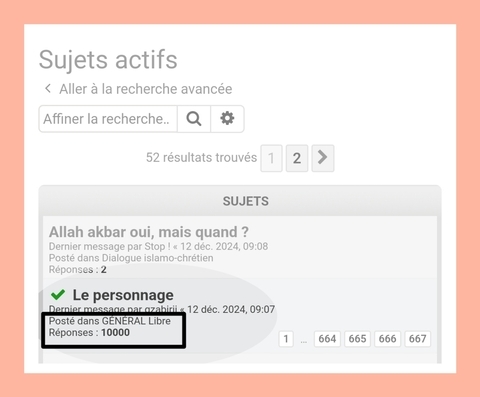
Task: Select results page 1 button
Action: coord(271,158)
